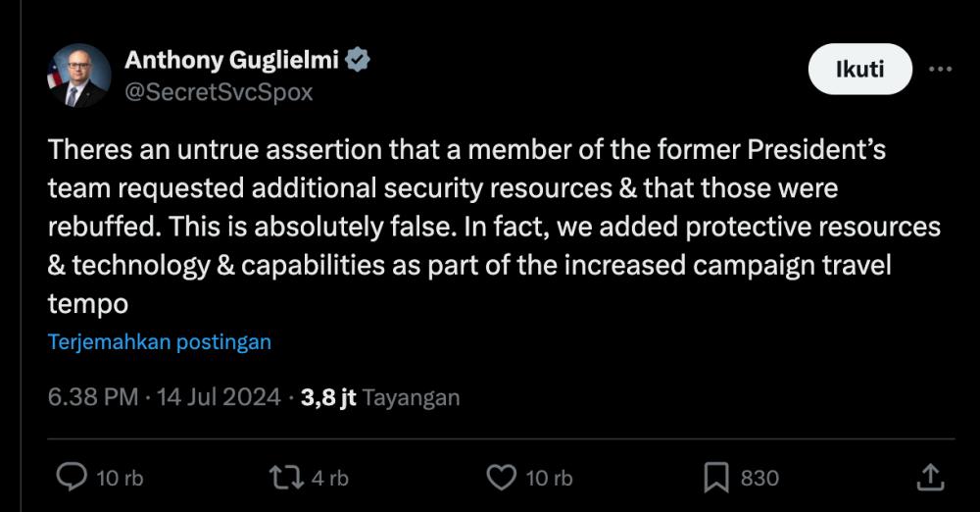Click the @SecretSvcSpox handle
The width and height of the screenshot is (980, 512).
click(x=219, y=92)
